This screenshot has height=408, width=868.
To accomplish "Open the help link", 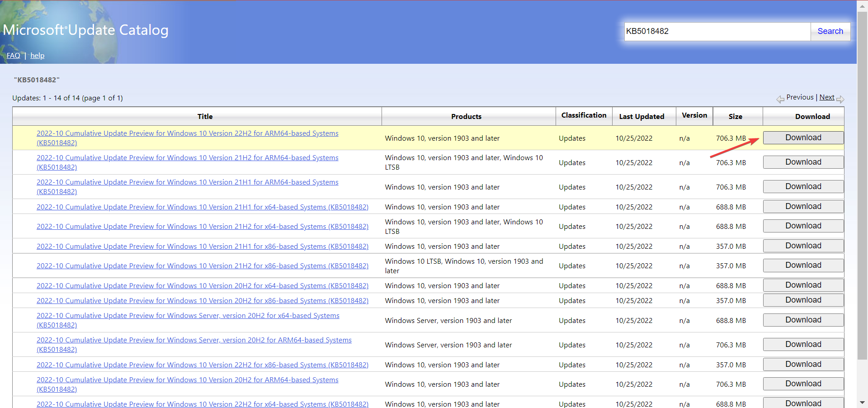I will [37, 56].
